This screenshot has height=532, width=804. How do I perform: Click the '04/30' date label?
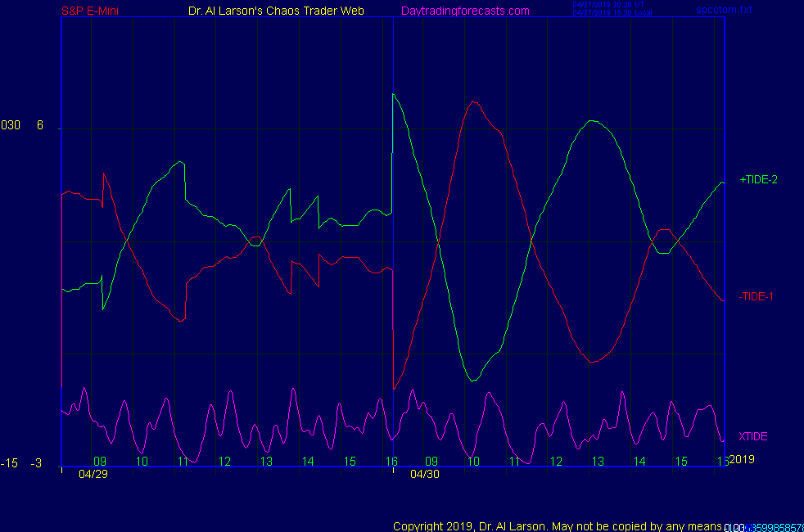point(425,474)
